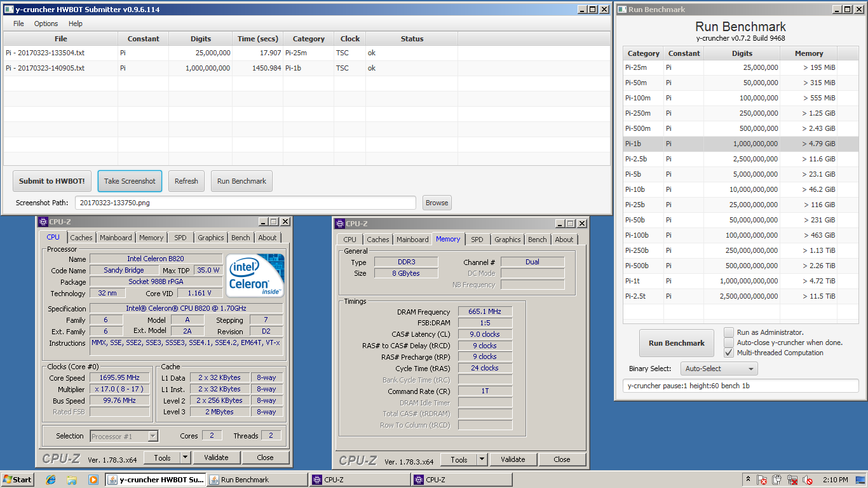The width and height of the screenshot is (868, 488).
Task: Switch to Mainboard tab in left CPU-Z
Action: pyautogui.click(x=116, y=238)
